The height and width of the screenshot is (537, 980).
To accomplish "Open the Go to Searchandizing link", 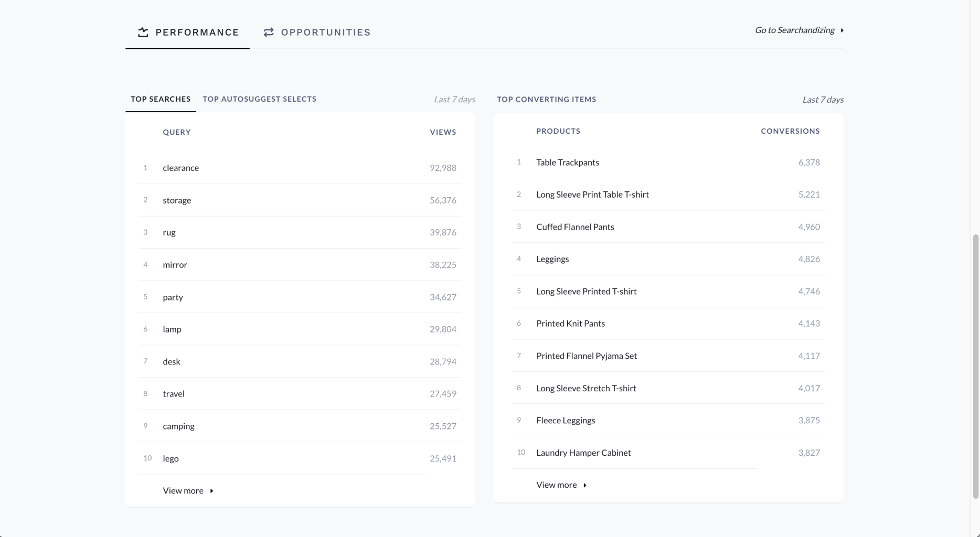I will (x=800, y=30).
